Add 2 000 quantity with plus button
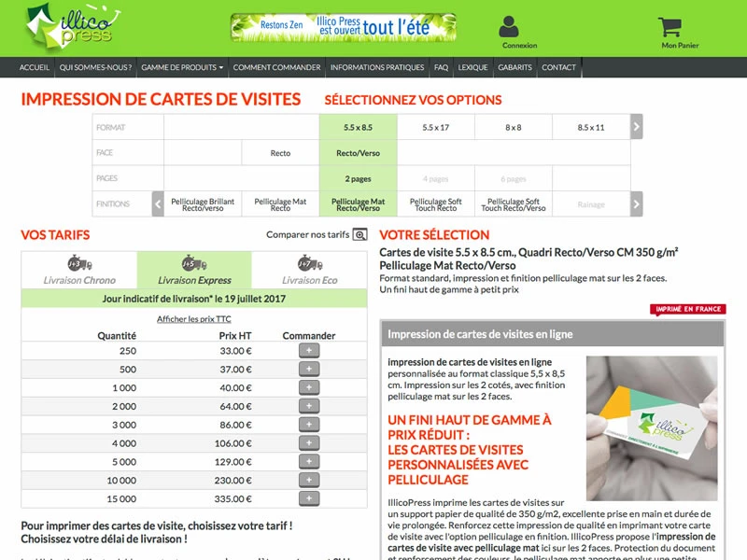747x560 pixels. [309, 406]
